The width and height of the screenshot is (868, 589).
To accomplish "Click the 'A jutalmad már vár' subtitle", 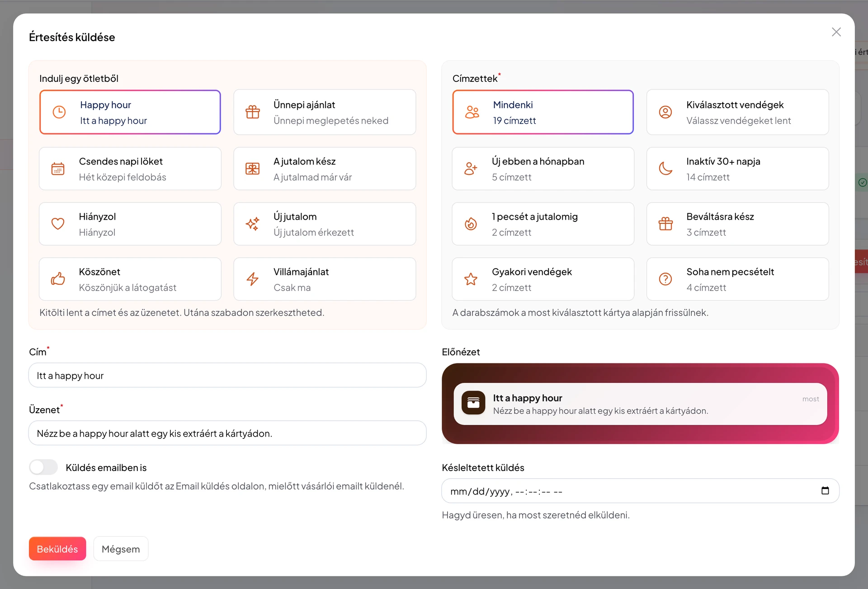I will click(313, 177).
